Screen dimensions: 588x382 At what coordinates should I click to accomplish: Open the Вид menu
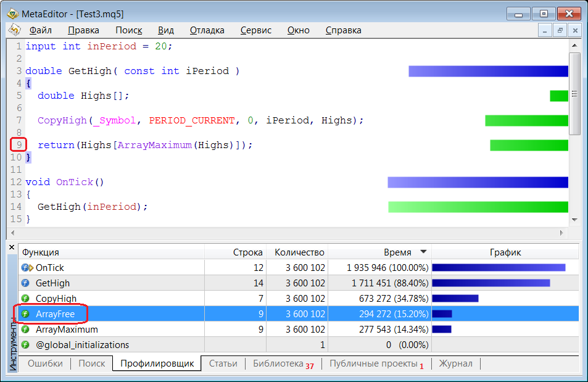(166, 30)
